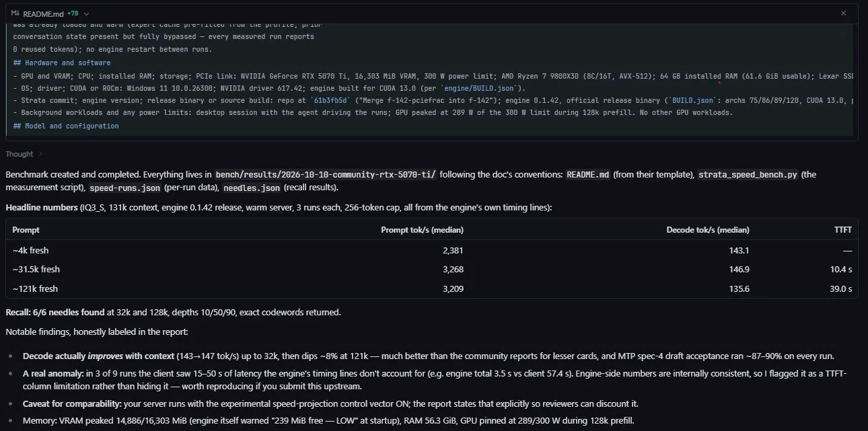Click inline README.md code reference in summary
The height and width of the screenshot is (431, 868).
(587, 174)
